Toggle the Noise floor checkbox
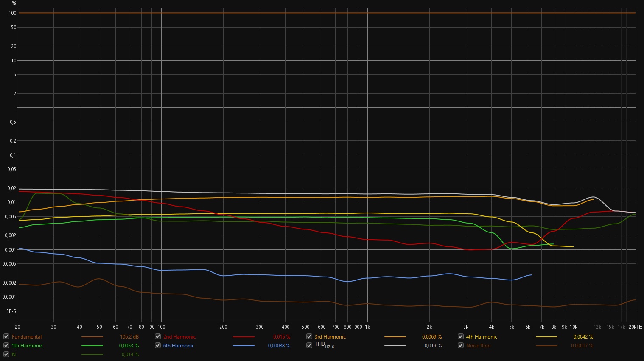Viewport: 644px width, 361px height. pos(461,345)
